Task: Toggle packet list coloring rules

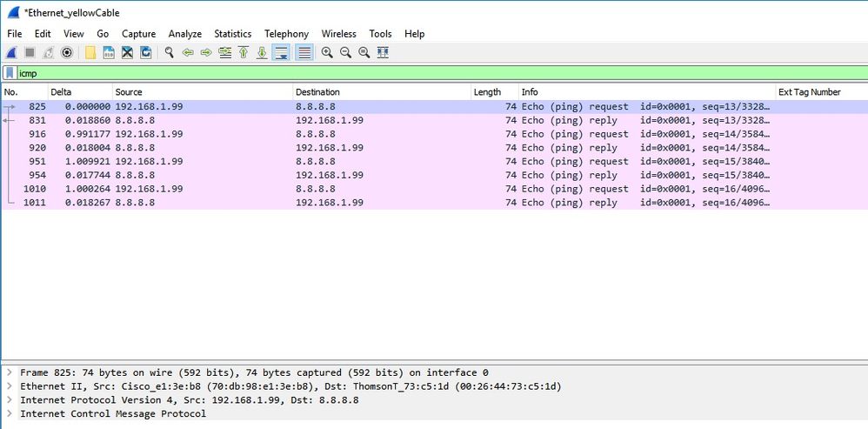Action: [304, 52]
